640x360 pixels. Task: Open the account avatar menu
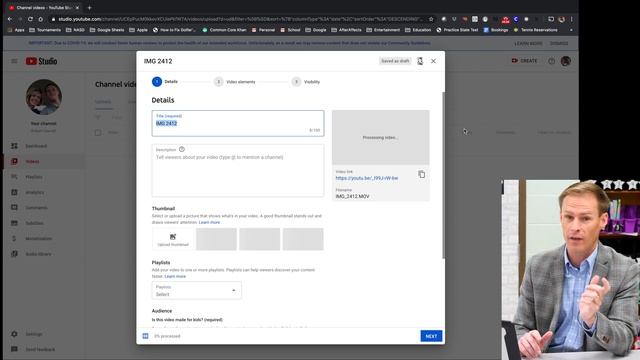tap(565, 61)
